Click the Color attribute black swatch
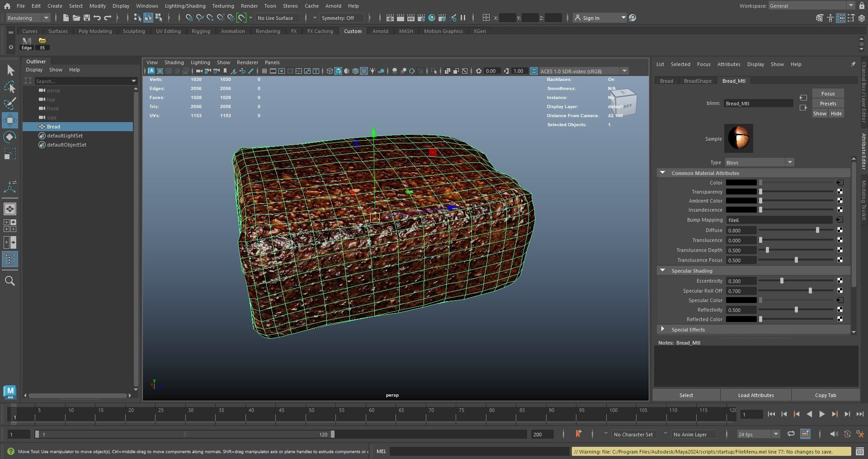Screen dimensions: 868x459 [741, 183]
